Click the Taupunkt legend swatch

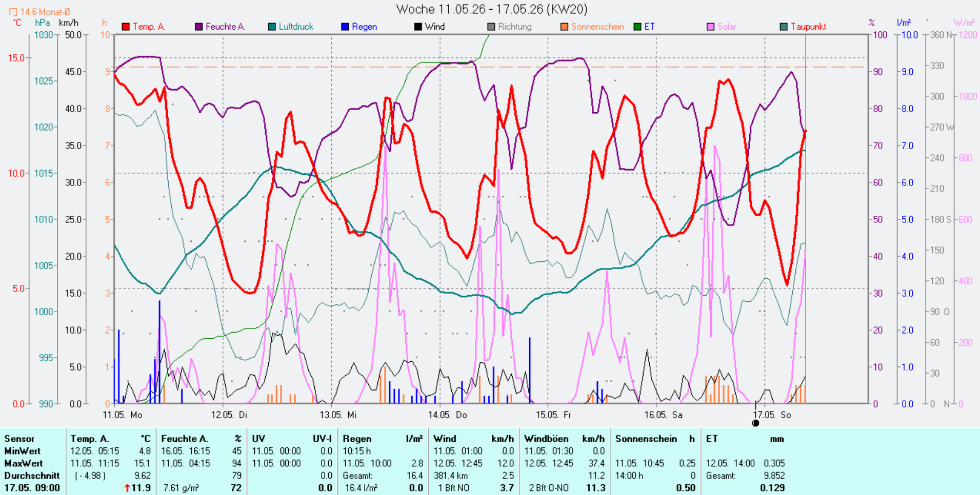click(x=783, y=27)
